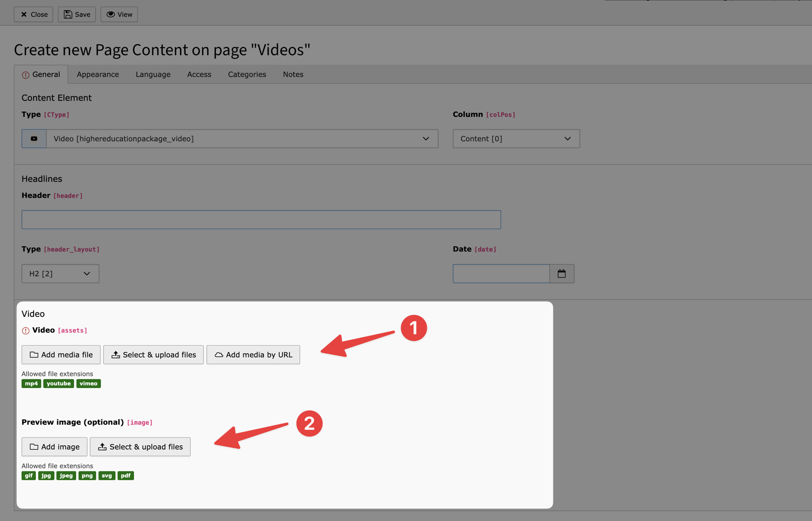Click inside the Date input field

[x=501, y=273]
